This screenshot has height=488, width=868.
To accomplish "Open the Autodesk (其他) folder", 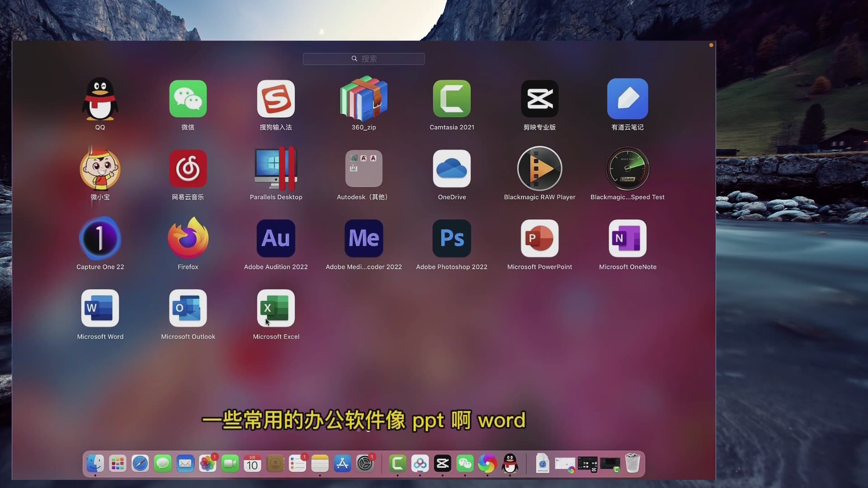I will pyautogui.click(x=364, y=169).
